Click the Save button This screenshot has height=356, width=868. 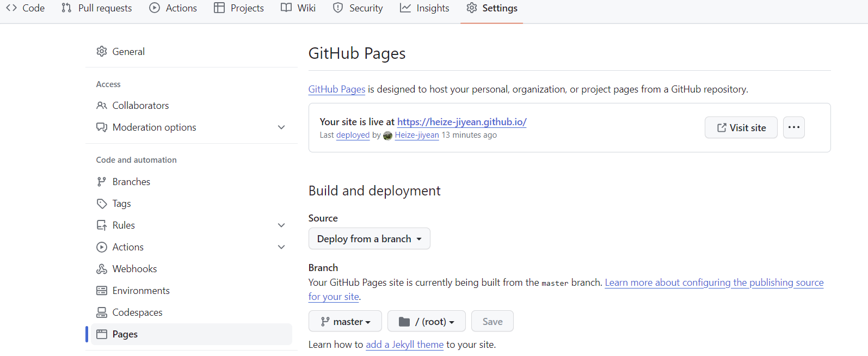pyautogui.click(x=493, y=321)
